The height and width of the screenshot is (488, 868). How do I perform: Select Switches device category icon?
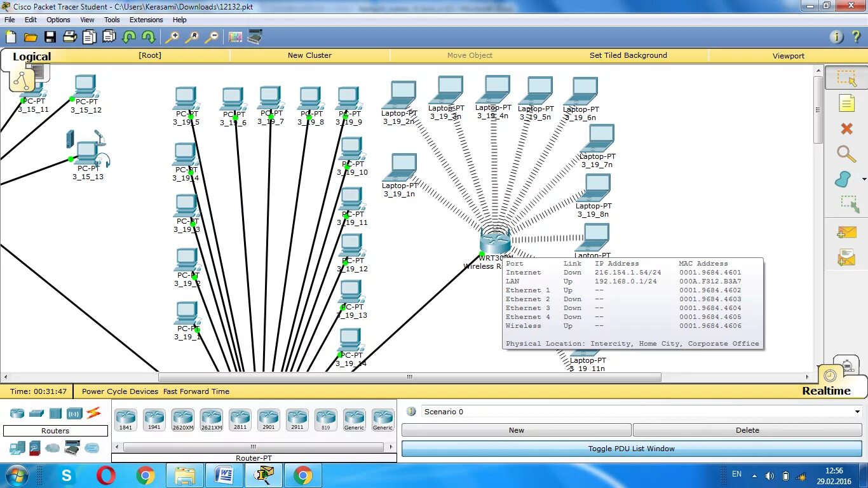[x=36, y=413]
